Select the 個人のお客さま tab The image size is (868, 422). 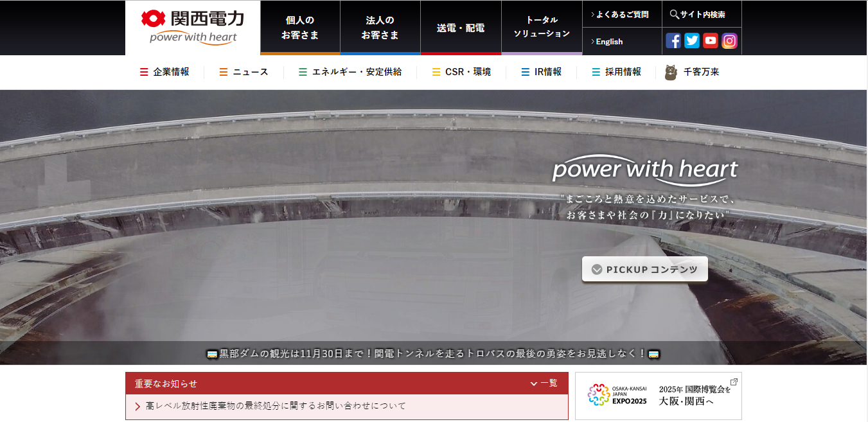300,28
